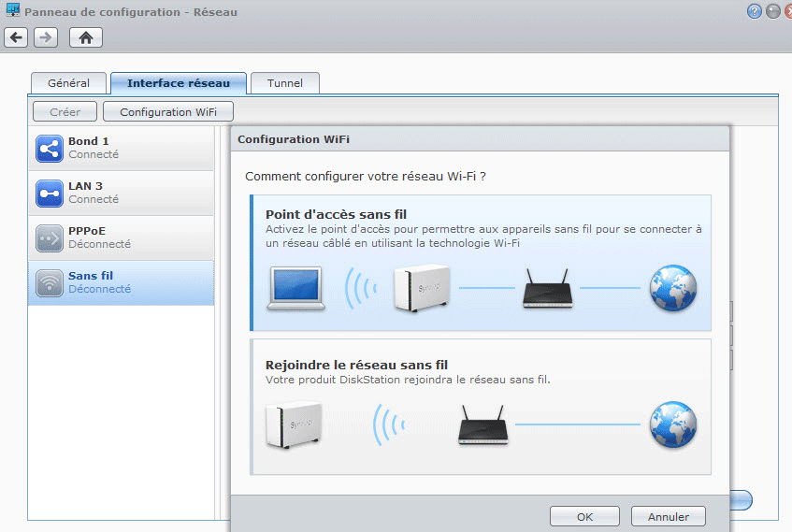Click the laptop image in access point diagram

(x=296, y=288)
